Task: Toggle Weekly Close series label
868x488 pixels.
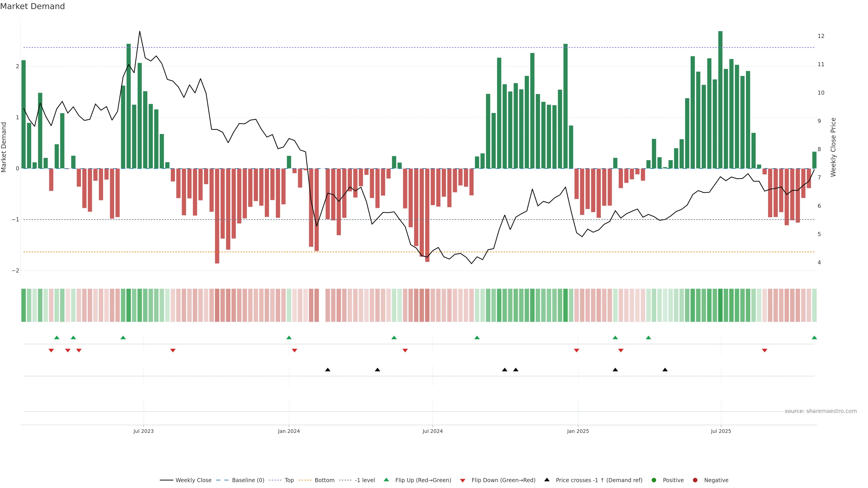Action: (193, 480)
